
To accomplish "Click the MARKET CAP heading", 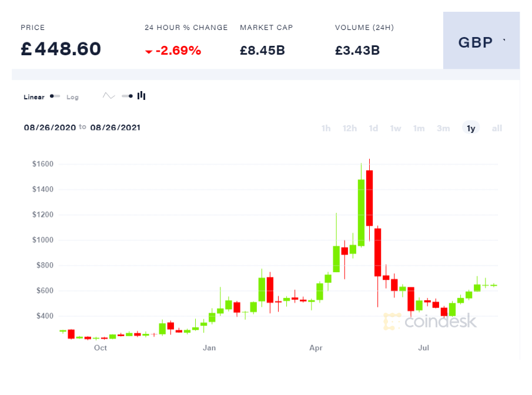I will 266,28.
